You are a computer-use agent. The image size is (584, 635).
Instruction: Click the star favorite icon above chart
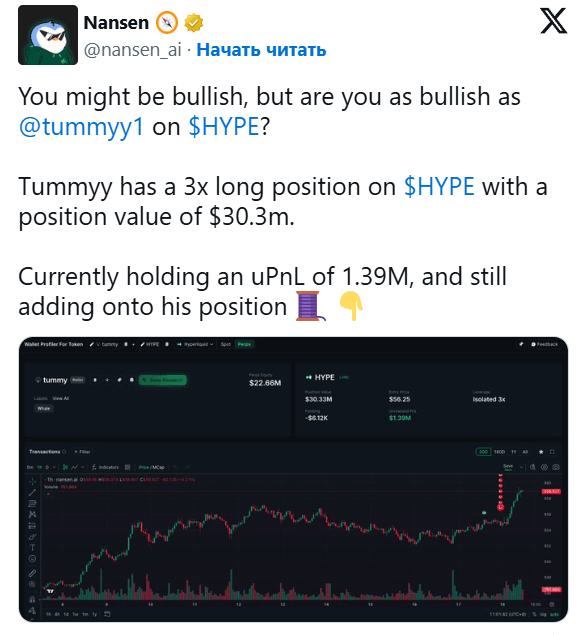pyautogui.click(x=541, y=452)
